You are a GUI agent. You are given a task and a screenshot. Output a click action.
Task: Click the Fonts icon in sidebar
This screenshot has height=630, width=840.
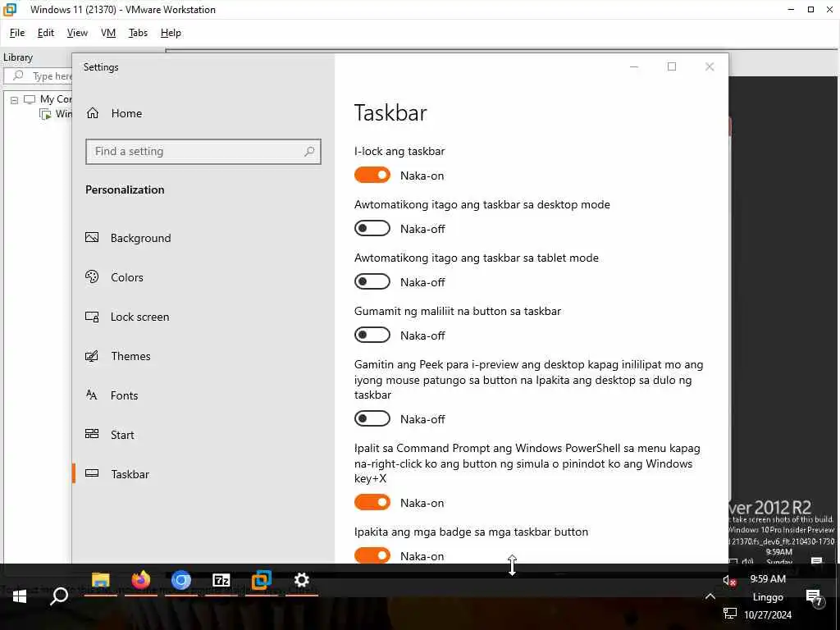click(x=92, y=395)
